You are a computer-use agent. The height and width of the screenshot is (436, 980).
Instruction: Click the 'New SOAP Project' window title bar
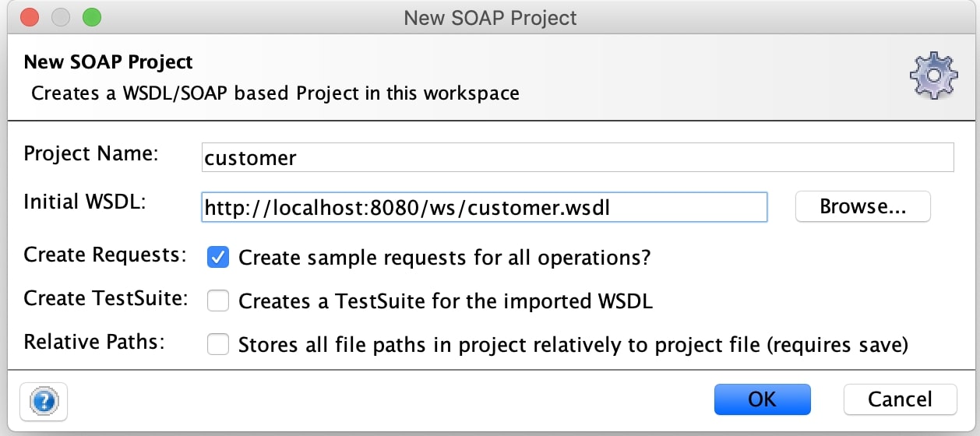(490, 17)
